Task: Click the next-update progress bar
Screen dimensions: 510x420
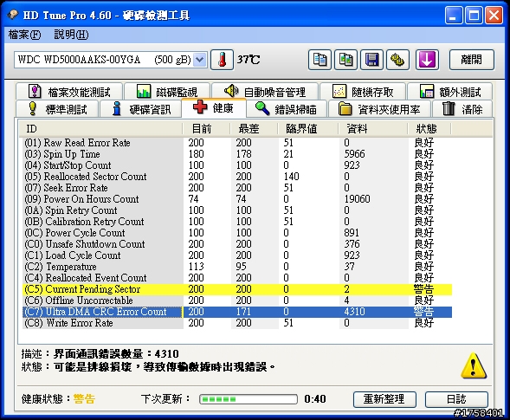Action: [249, 399]
